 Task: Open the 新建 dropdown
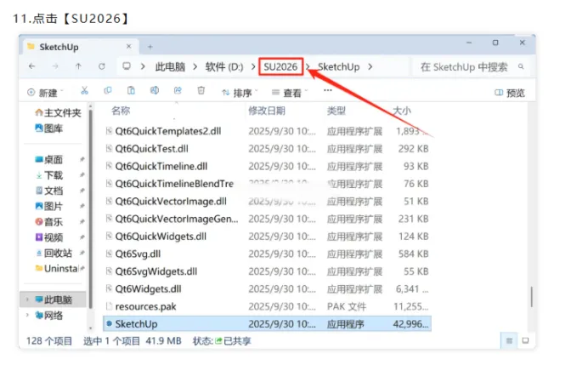point(45,93)
